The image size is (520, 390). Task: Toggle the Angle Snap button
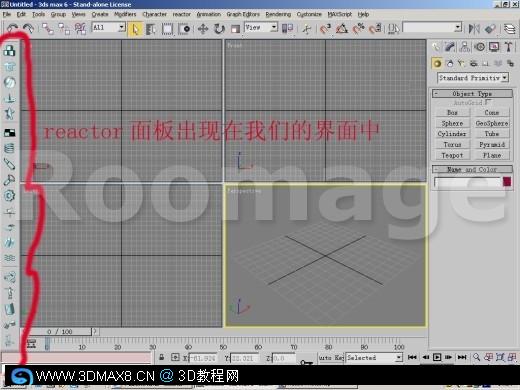(342, 29)
